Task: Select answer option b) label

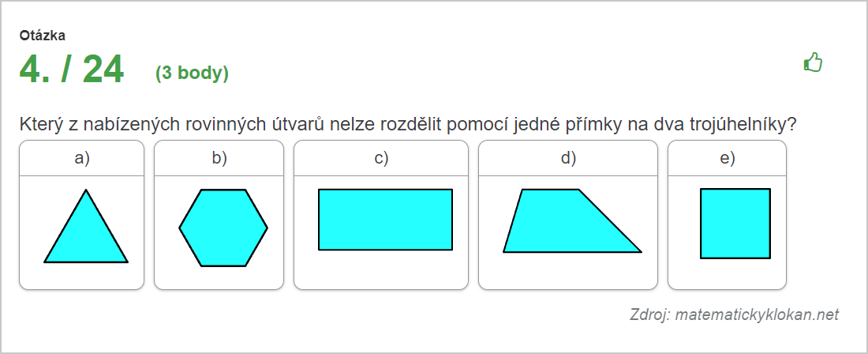Action: pos(219,159)
